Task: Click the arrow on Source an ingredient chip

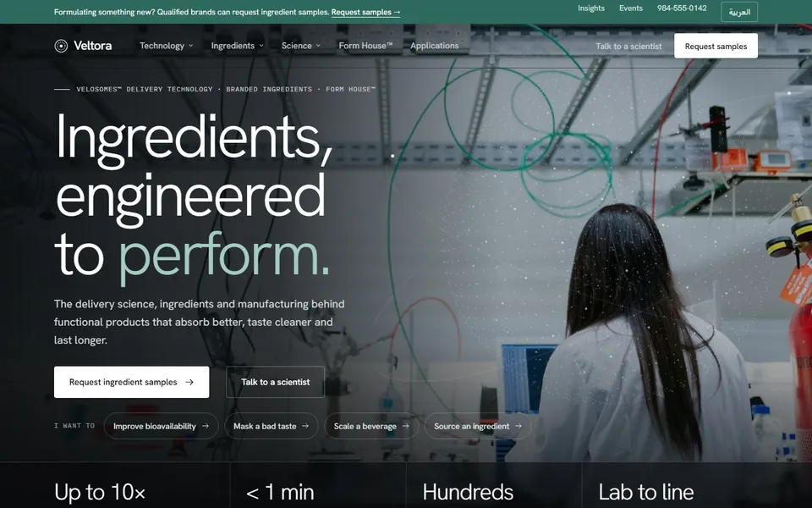Action: 518,426
